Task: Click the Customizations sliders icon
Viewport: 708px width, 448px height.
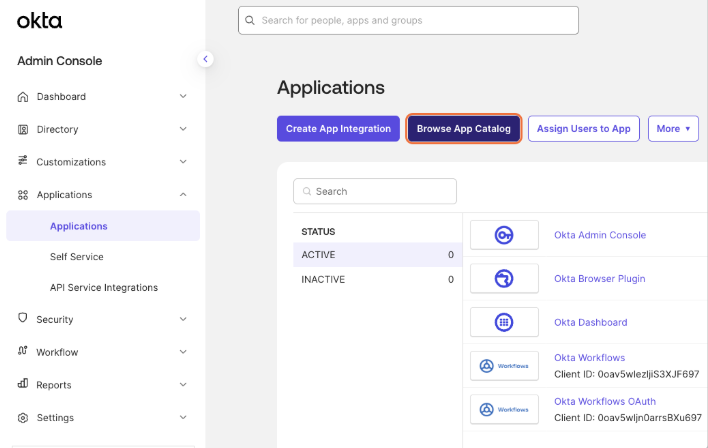Action: click(23, 160)
